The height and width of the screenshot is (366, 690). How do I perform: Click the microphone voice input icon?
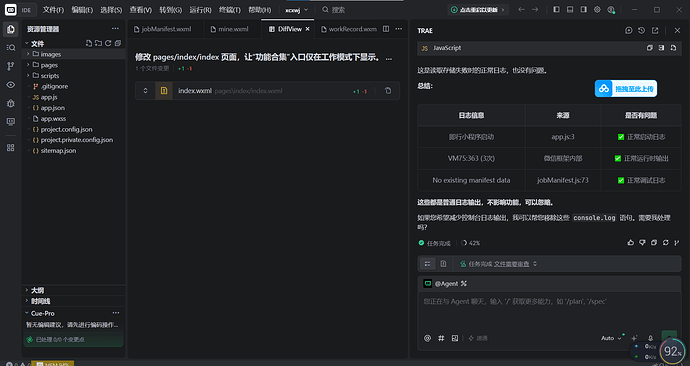650,338
